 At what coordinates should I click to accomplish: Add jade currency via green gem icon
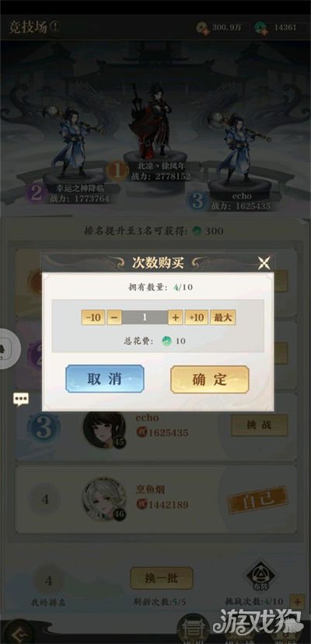coord(261,28)
